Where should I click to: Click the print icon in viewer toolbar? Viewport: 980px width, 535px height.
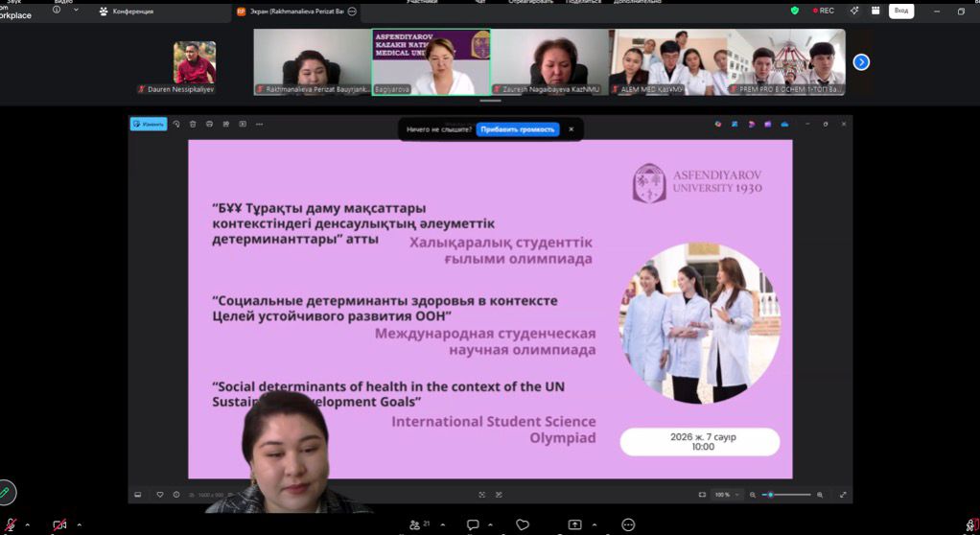pos(209,124)
